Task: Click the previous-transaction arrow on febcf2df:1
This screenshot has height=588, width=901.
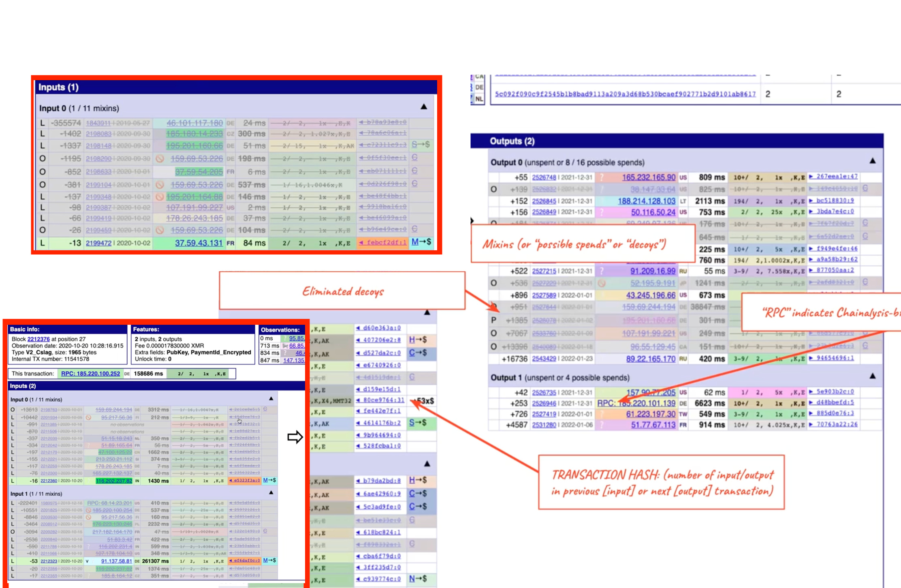Action: tap(361, 243)
